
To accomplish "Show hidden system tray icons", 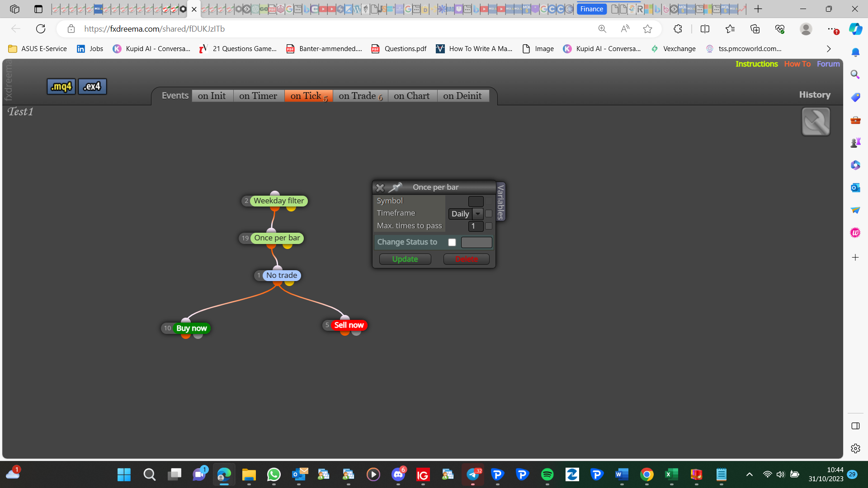I will pos(749,474).
